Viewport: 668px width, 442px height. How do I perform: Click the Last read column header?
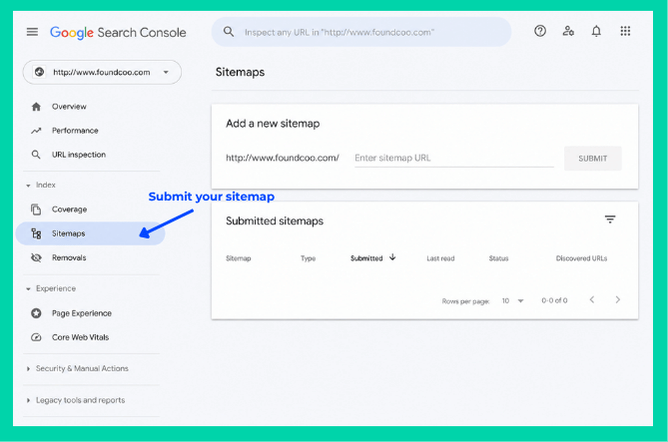[x=441, y=258]
